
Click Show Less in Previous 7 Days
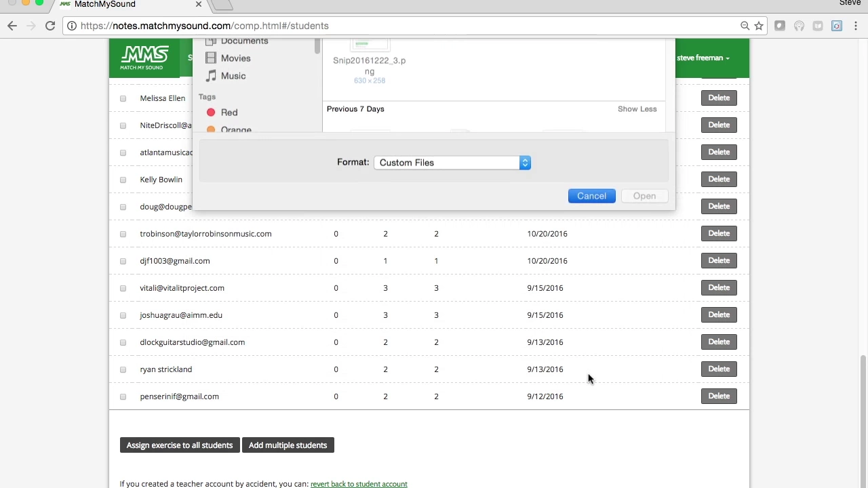click(637, 109)
